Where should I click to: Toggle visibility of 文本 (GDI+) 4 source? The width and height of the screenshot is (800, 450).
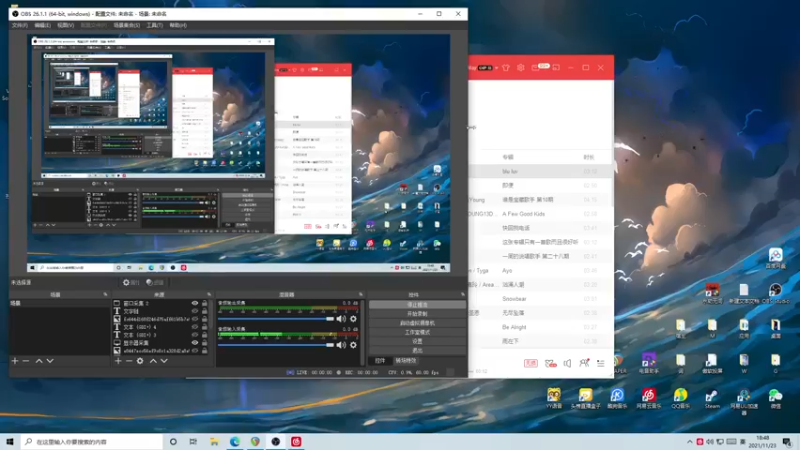[x=194, y=327]
